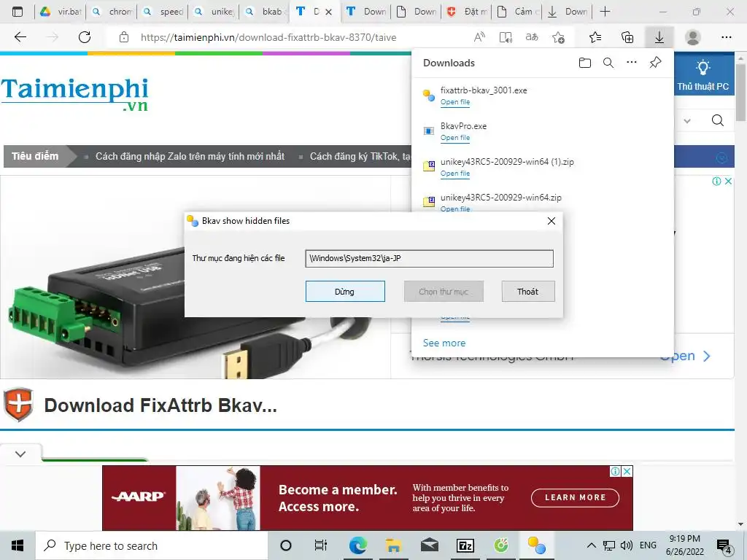Click the site search magnifier icon
Image resolution: width=747 pixels, height=560 pixels.
click(x=718, y=120)
